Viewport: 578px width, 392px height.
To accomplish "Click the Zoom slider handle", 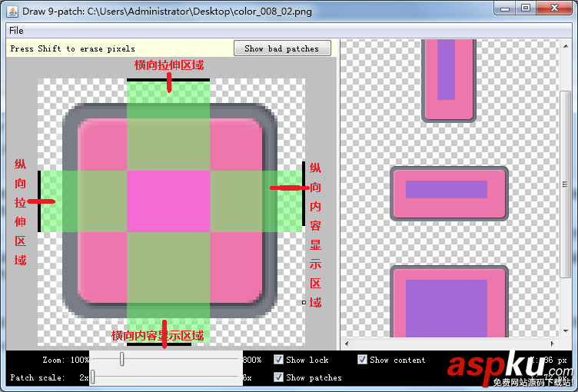I will pyautogui.click(x=121, y=359).
